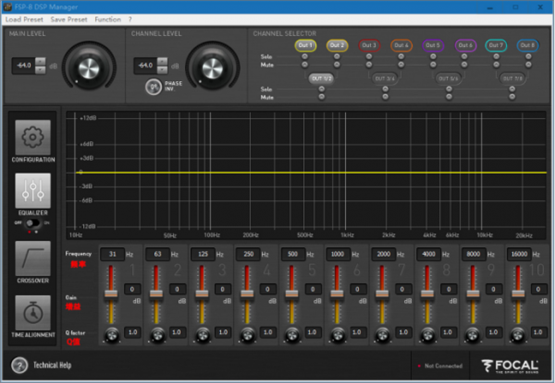Open the Function menu

[x=108, y=19]
